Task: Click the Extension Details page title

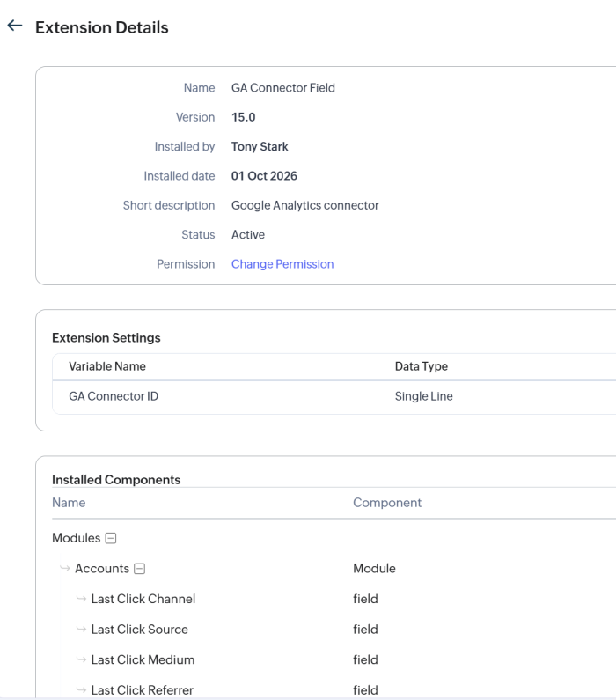Action: pyautogui.click(x=102, y=27)
